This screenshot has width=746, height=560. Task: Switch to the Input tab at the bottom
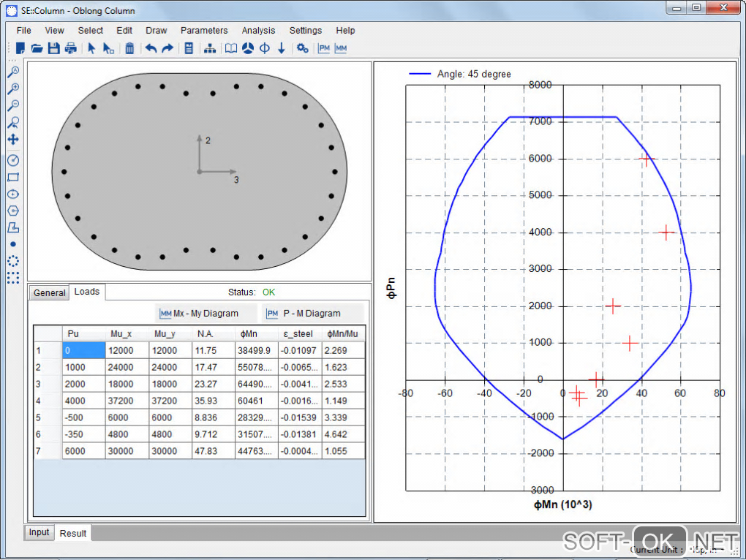[x=39, y=533]
